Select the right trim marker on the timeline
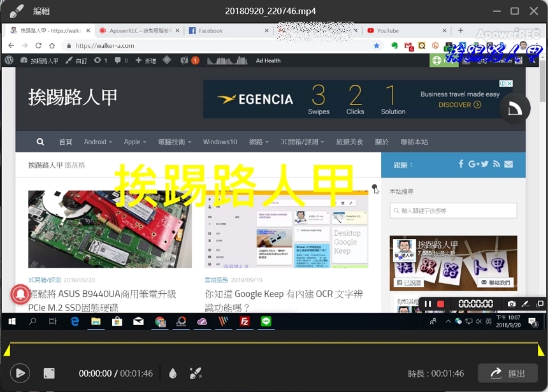548x392 pixels. pyautogui.click(x=540, y=350)
